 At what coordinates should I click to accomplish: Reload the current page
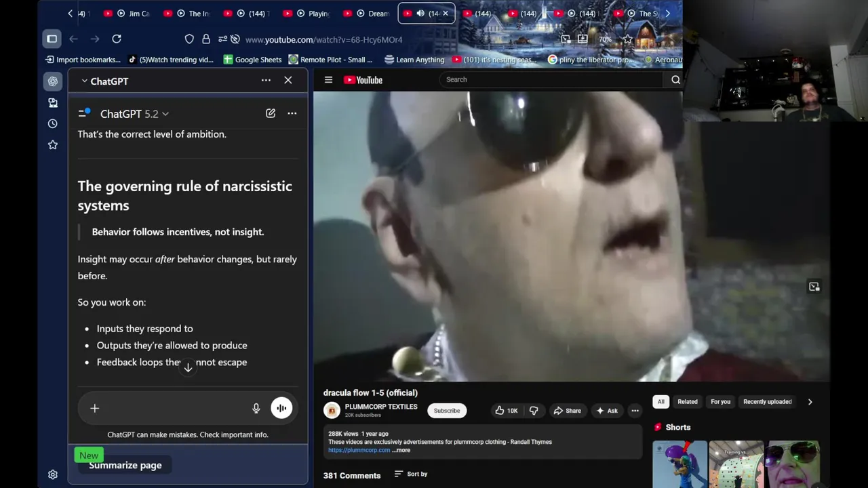[117, 39]
